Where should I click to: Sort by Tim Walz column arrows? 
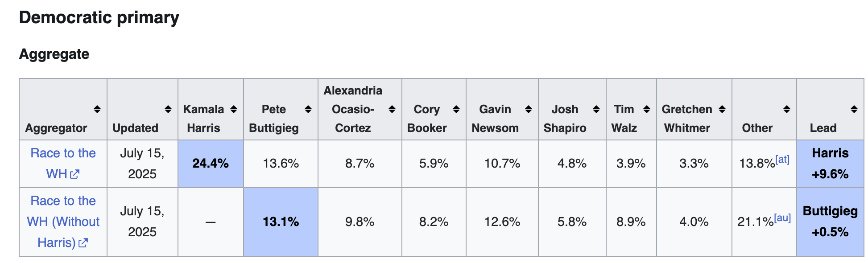[x=646, y=109]
